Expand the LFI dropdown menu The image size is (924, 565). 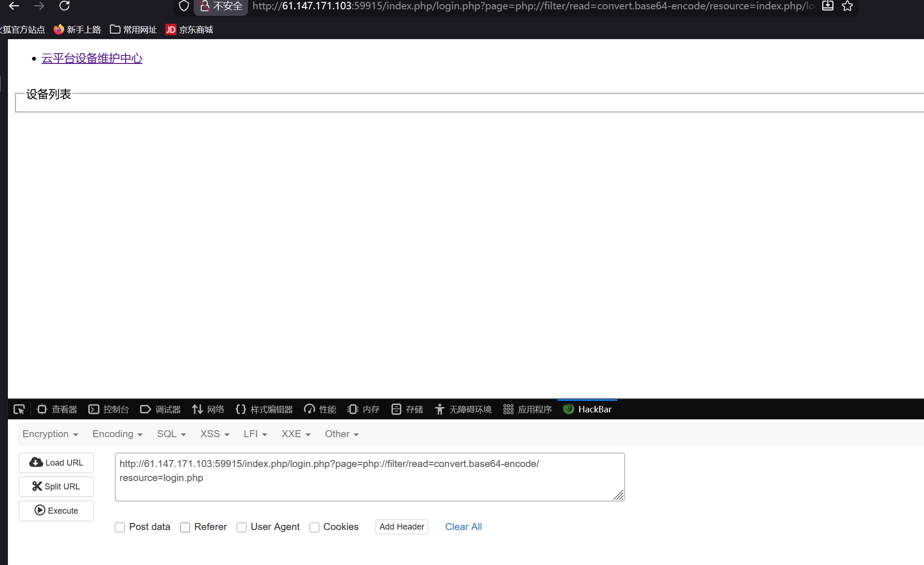coord(255,434)
